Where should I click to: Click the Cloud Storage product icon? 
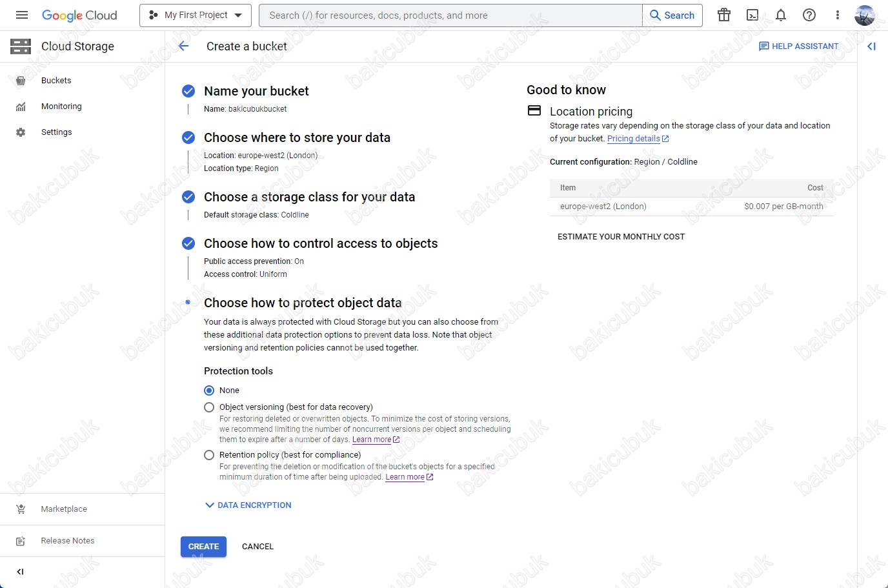[21, 46]
